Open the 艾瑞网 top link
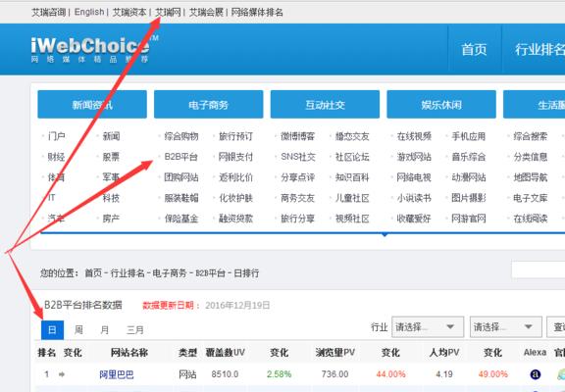This screenshot has height=392, width=565. click(x=168, y=12)
